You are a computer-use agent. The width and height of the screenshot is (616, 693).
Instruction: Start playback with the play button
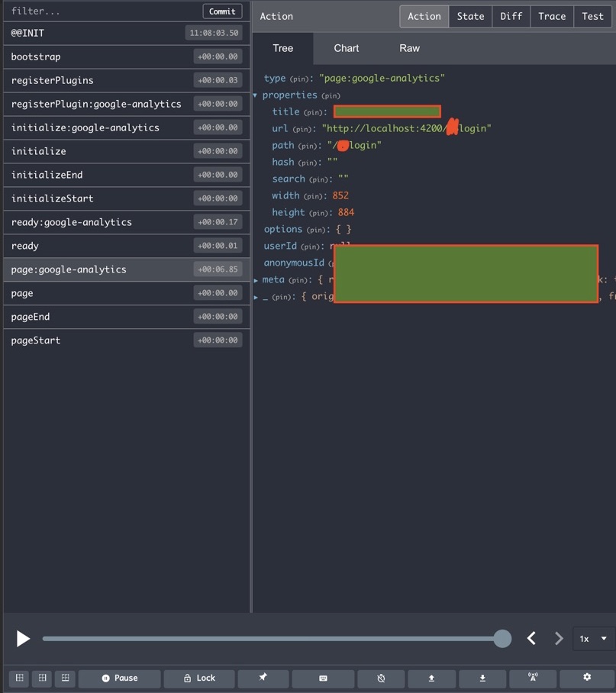(23, 639)
